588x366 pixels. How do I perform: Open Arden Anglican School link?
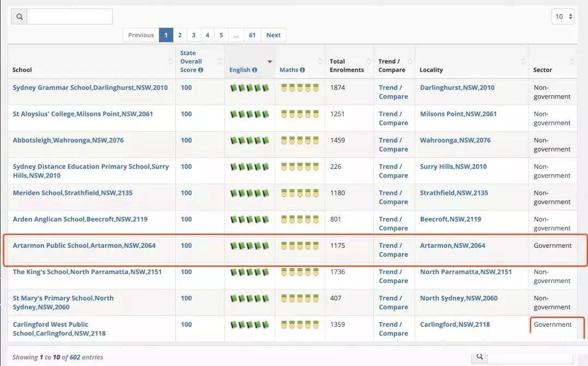80,219
